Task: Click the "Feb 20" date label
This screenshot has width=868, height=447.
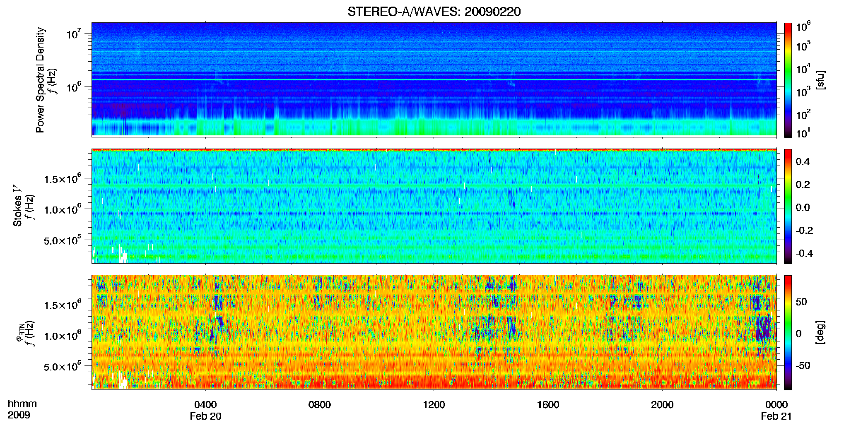Action: 205,416
